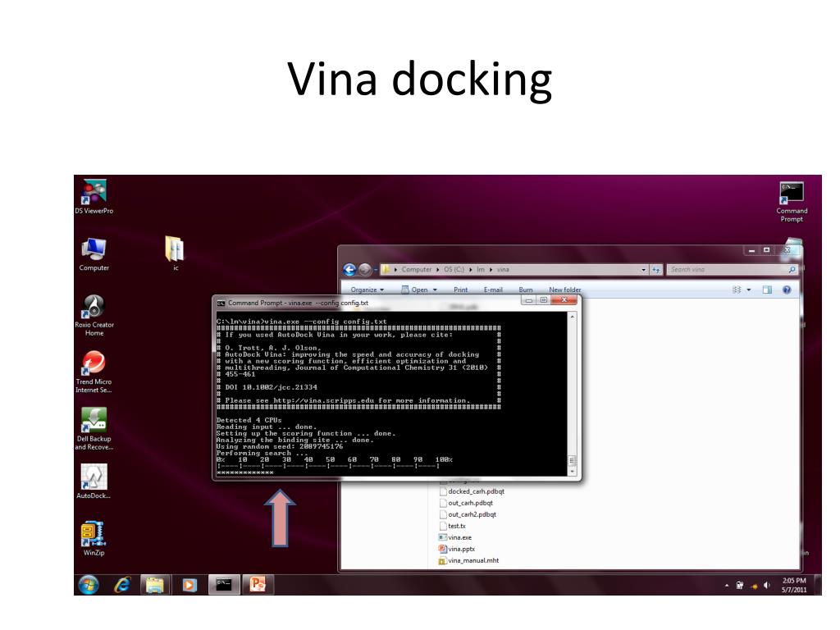Switch to Command Prompt in the taskbar
840x630 pixels.
[x=224, y=584]
